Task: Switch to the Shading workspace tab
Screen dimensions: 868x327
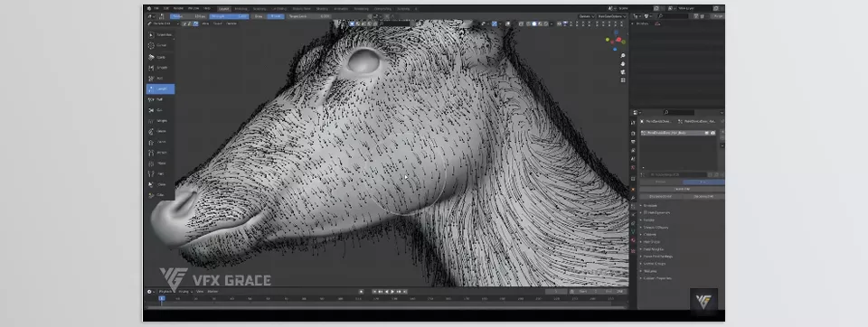Action: point(321,9)
